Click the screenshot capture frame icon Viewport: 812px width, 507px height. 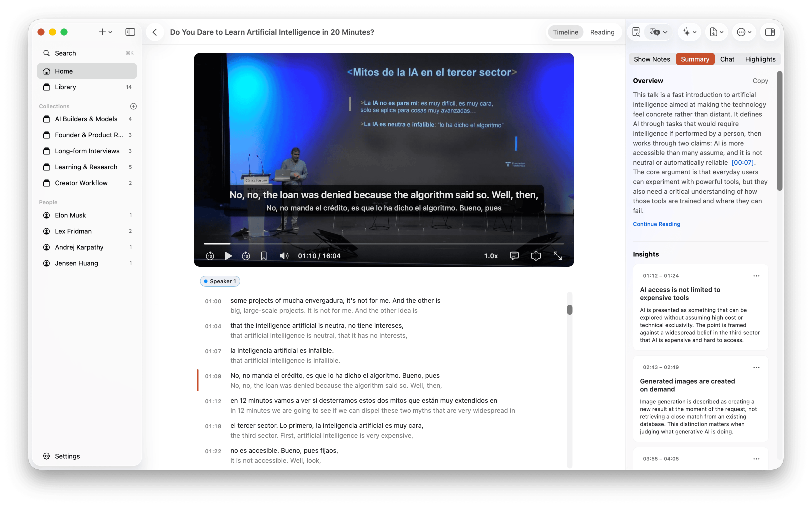(535, 256)
